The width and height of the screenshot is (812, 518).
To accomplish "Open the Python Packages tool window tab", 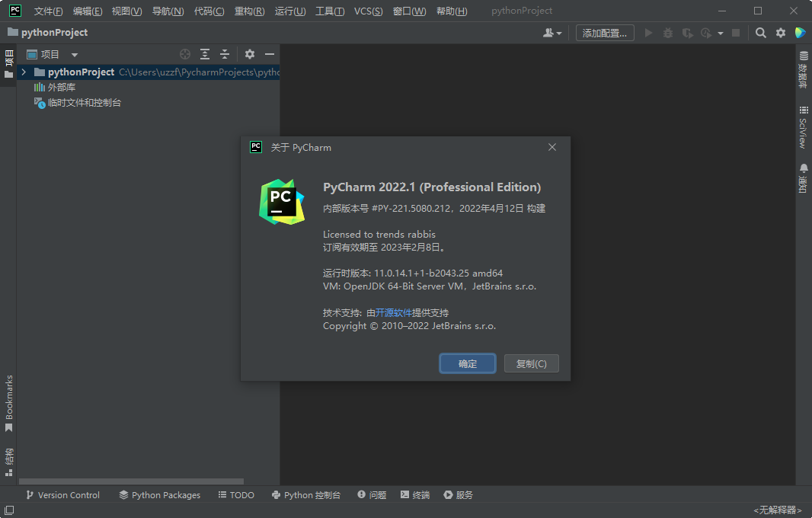I will (x=159, y=494).
